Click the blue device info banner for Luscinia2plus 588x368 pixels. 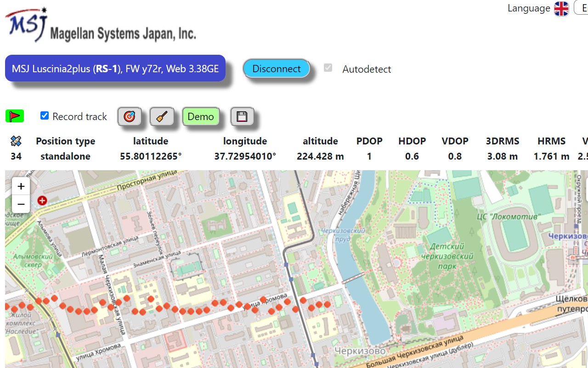click(x=115, y=68)
